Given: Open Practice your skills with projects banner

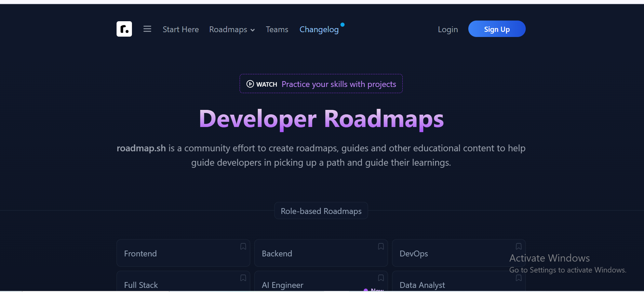Looking at the screenshot, I should (321, 84).
